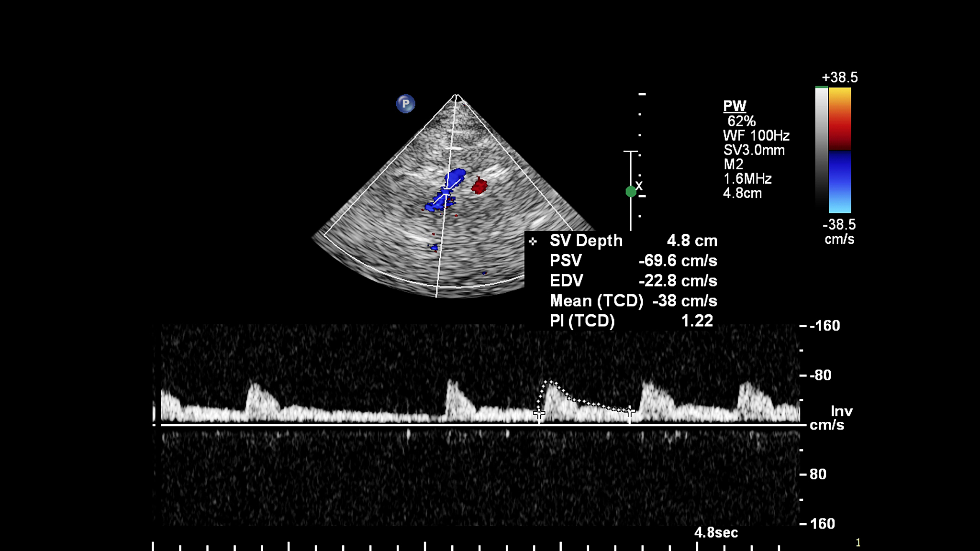Click the right caliper cross on waveform
The height and width of the screenshot is (551, 980).
point(630,410)
